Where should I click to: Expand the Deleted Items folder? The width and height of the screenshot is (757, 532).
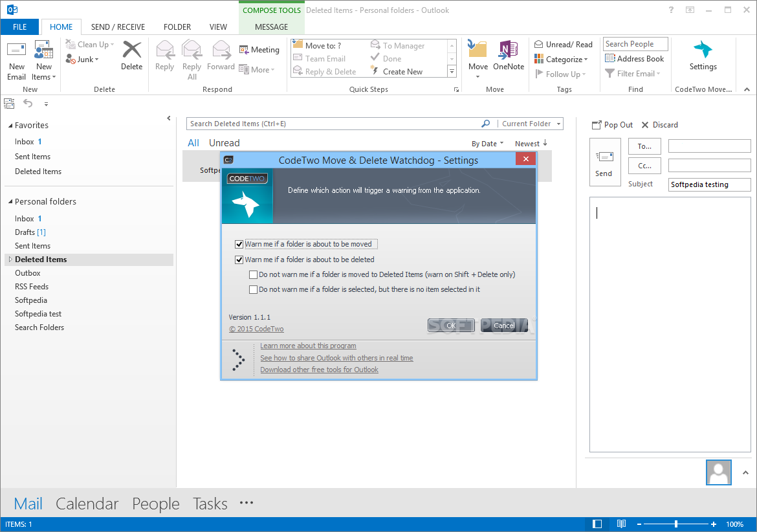[x=10, y=260]
